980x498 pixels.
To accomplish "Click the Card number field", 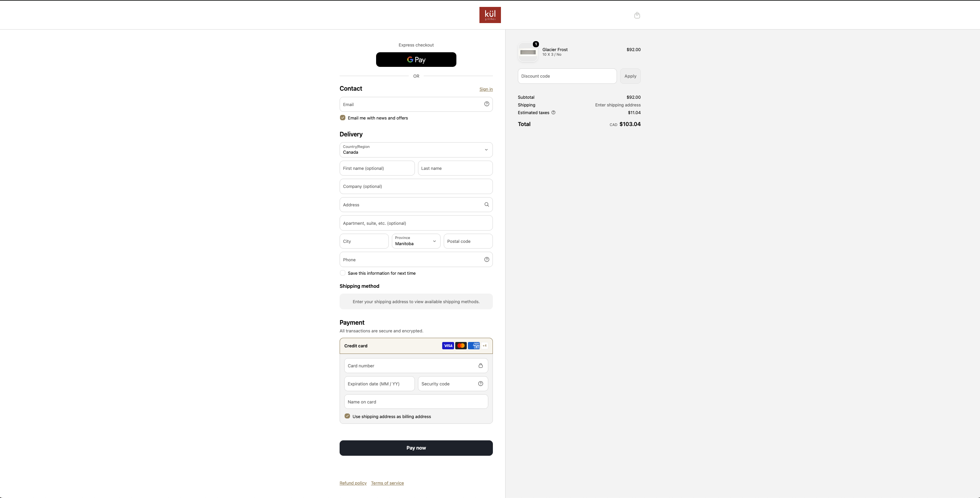I will [416, 366].
